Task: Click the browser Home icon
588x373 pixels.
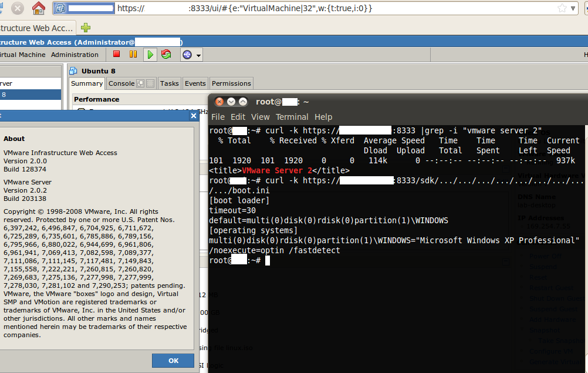Action: 38,8
